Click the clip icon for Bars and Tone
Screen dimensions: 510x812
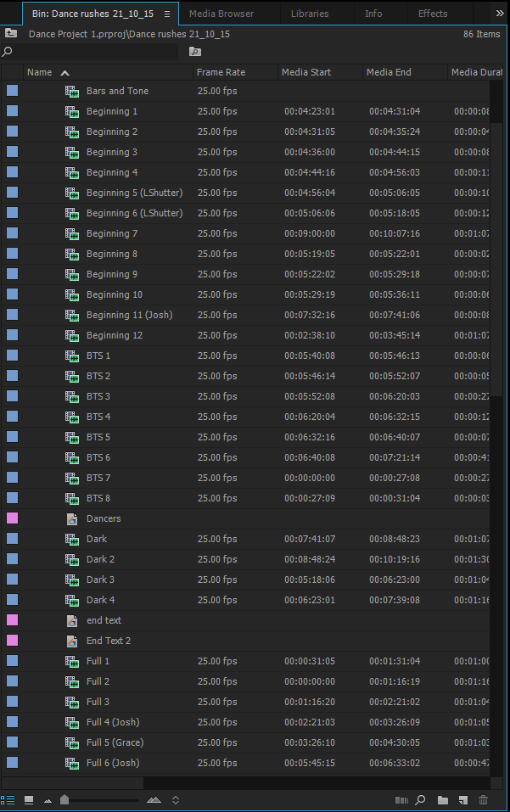point(72,91)
